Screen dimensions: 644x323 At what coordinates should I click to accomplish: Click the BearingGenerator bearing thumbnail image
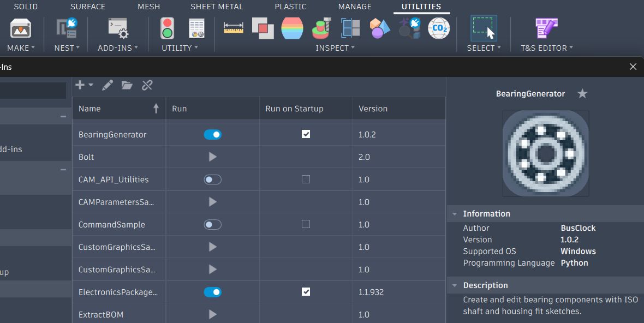(x=545, y=153)
